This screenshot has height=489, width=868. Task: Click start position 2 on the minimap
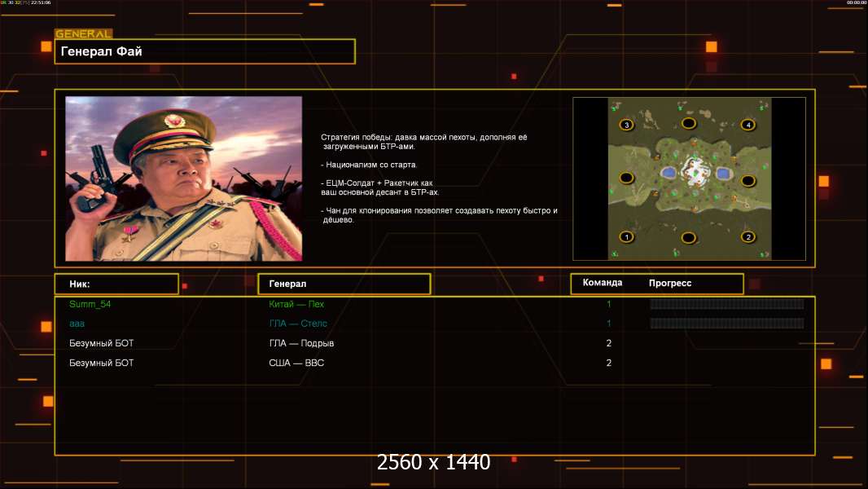pyautogui.click(x=747, y=237)
